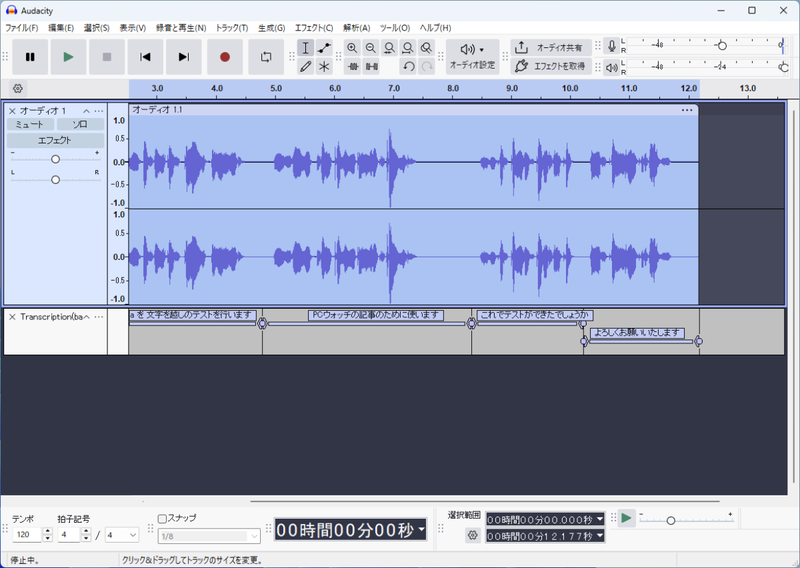Select label よろしくお願いいたします
The width and height of the screenshot is (800, 568).
637,333
